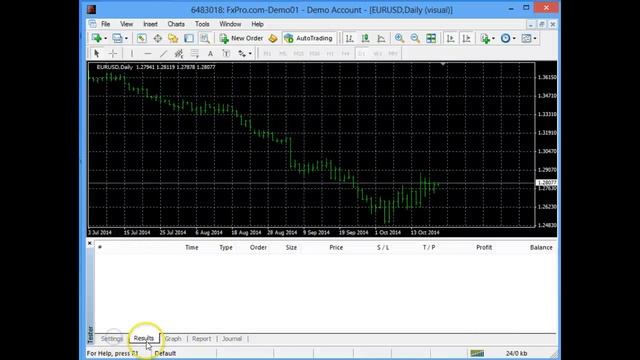Open the Arrows dropdown arrow
The width and height of the screenshot is (640, 360).
tap(250, 53)
